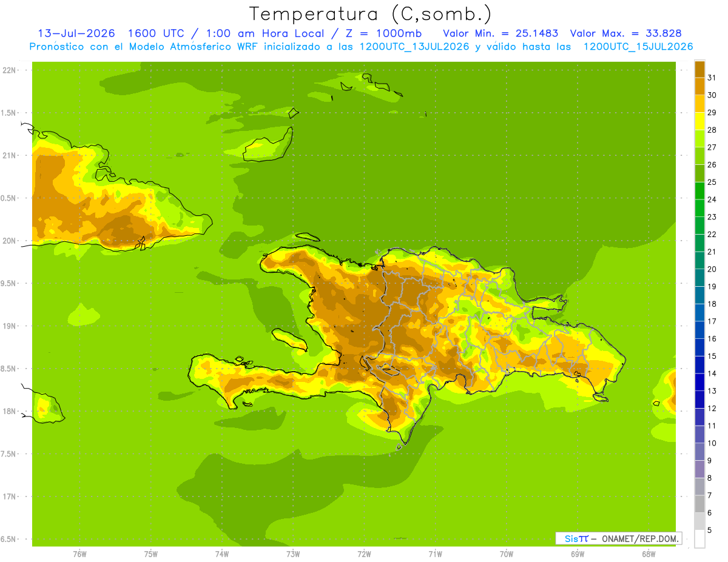The width and height of the screenshot is (728, 562).
Task: Click the "69W" longitude label
Action: pyautogui.click(x=577, y=554)
